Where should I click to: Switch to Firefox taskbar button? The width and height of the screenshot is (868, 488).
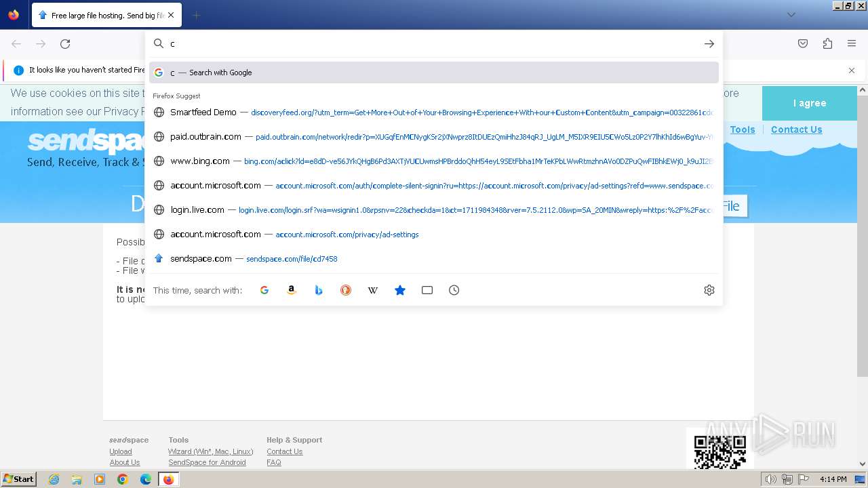click(x=168, y=479)
